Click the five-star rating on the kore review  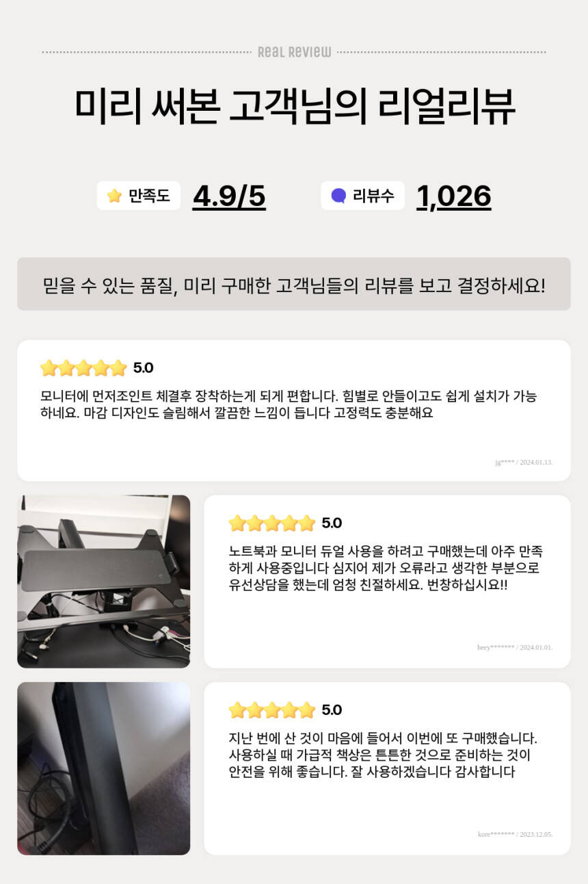point(272,710)
